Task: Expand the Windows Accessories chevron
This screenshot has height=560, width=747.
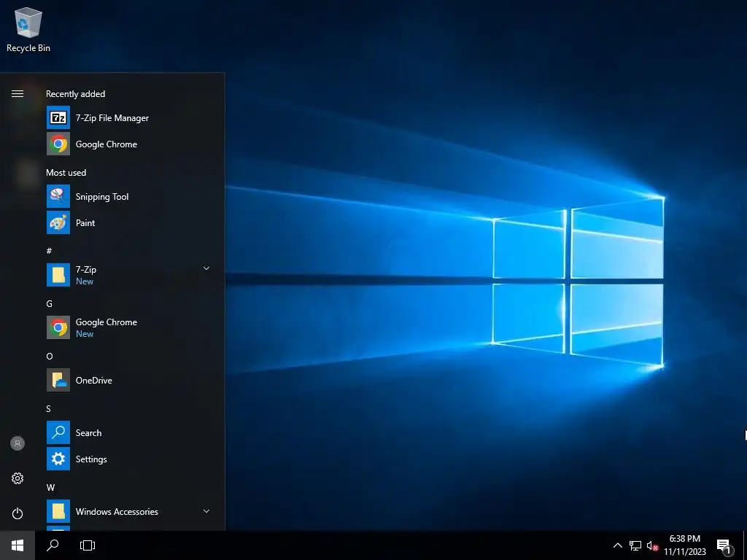Action: (x=206, y=511)
